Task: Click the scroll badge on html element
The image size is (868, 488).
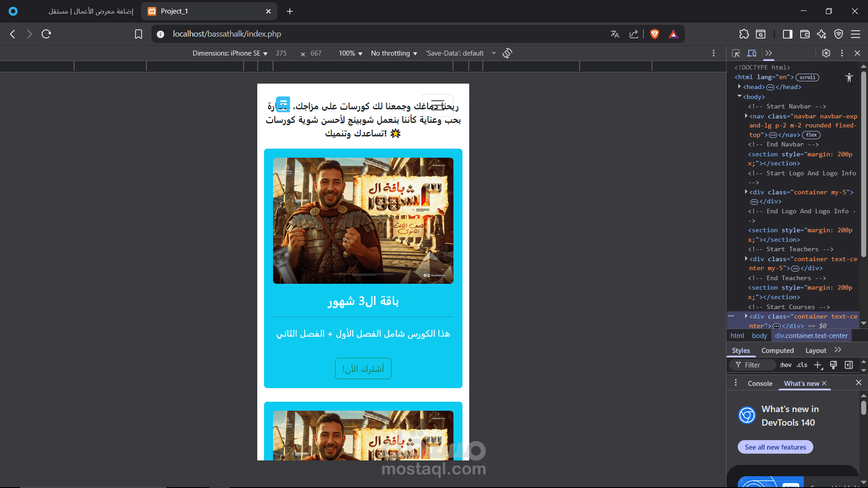Action: (x=807, y=77)
